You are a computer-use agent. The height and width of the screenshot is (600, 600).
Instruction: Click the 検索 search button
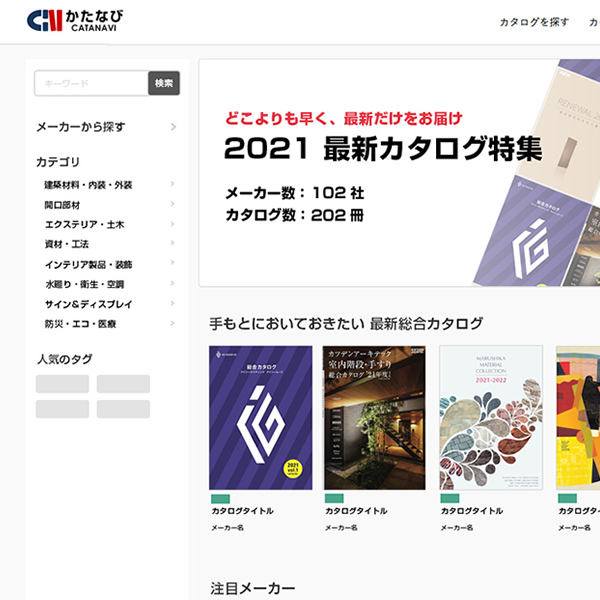click(x=164, y=83)
